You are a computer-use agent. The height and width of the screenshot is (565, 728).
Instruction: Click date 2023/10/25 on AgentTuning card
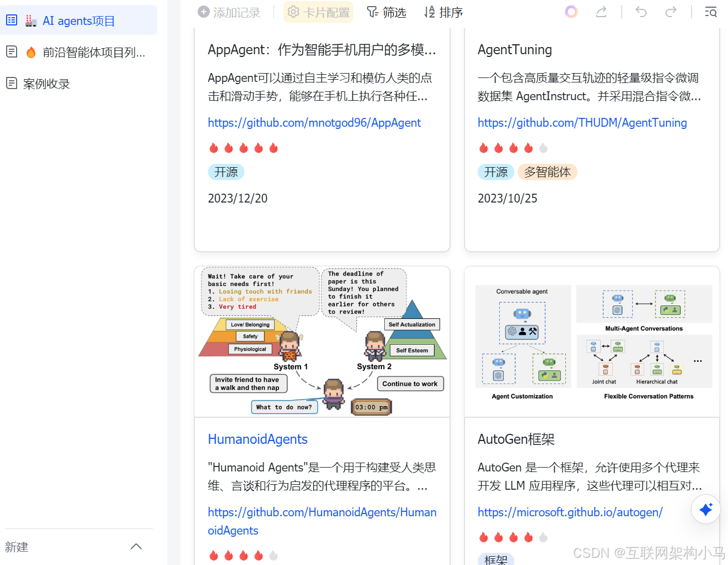(508, 198)
